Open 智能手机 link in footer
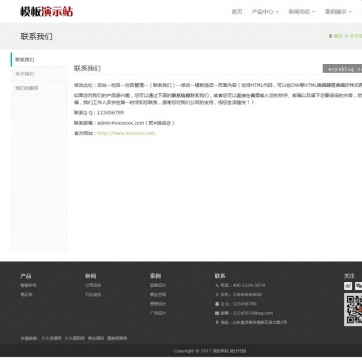362x362 pixels. [x=29, y=285]
